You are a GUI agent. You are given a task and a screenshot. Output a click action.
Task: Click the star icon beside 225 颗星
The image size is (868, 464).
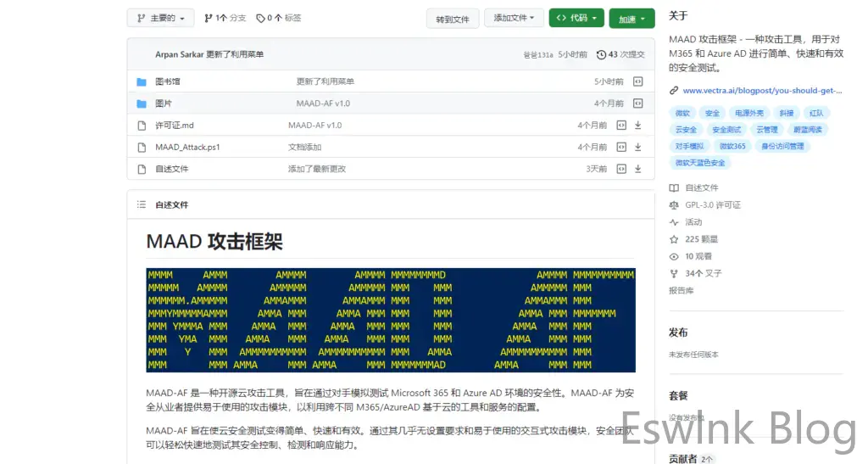point(674,239)
